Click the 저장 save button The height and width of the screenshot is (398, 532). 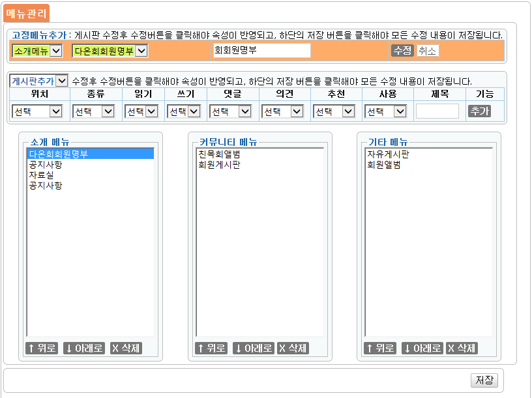tap(484, 380)
